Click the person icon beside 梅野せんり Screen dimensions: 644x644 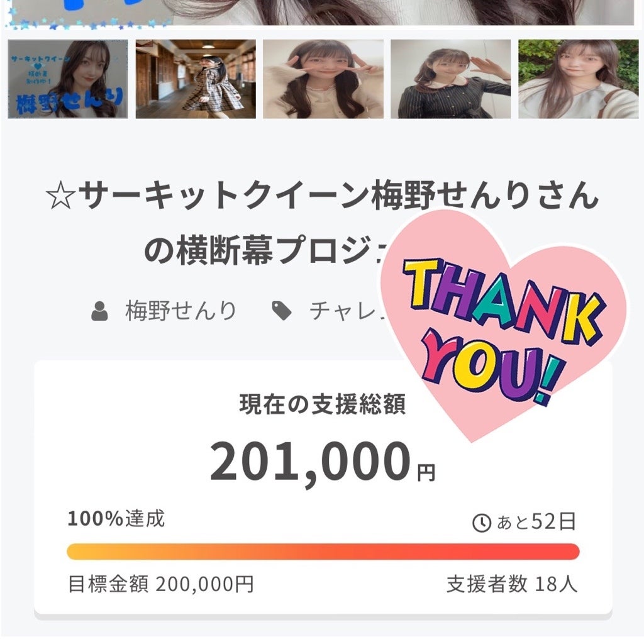[99, 311]
